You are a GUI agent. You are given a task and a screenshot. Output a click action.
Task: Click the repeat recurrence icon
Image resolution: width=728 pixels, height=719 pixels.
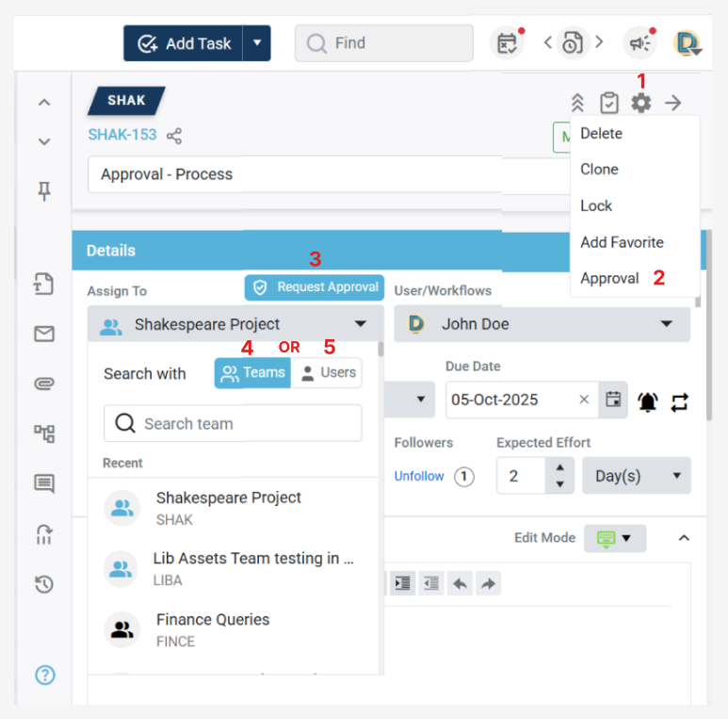click(x=679, y=400)
